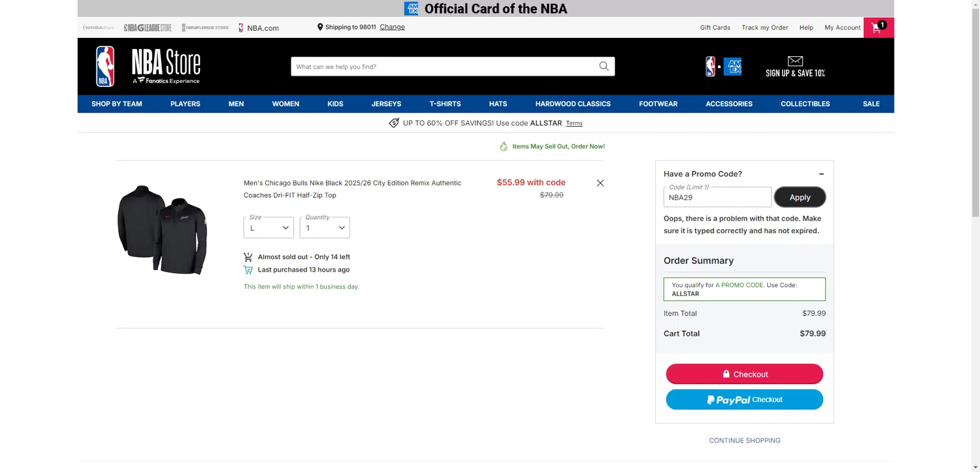Collapse the Have a Promo Code section
The width and height of the screenshot is (980, 472).
coord(821,174)
